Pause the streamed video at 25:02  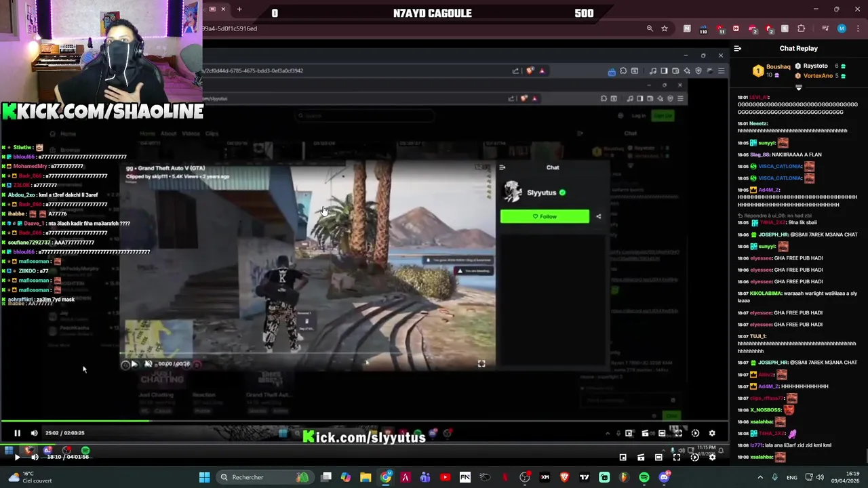(x=17, y=433)
